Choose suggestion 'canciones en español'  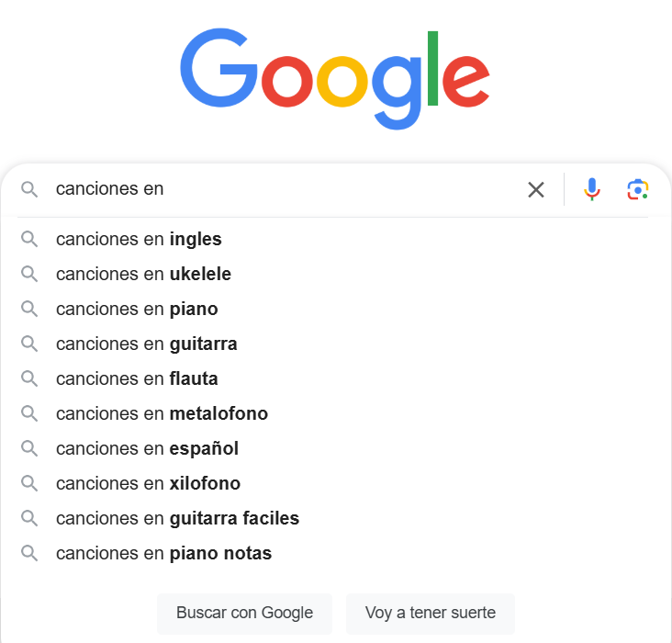click(x=147, y=448)
